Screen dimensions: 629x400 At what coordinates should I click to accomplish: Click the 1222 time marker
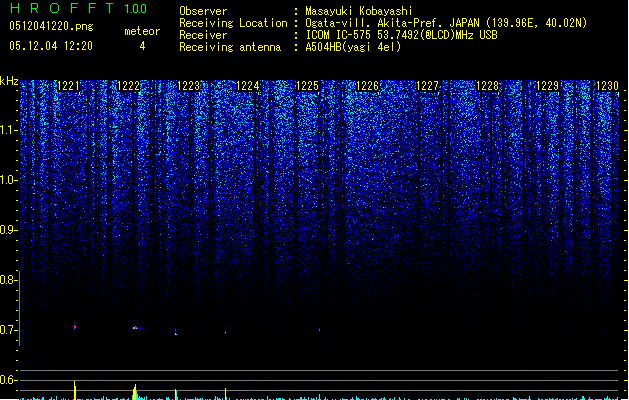pos(128,86)
